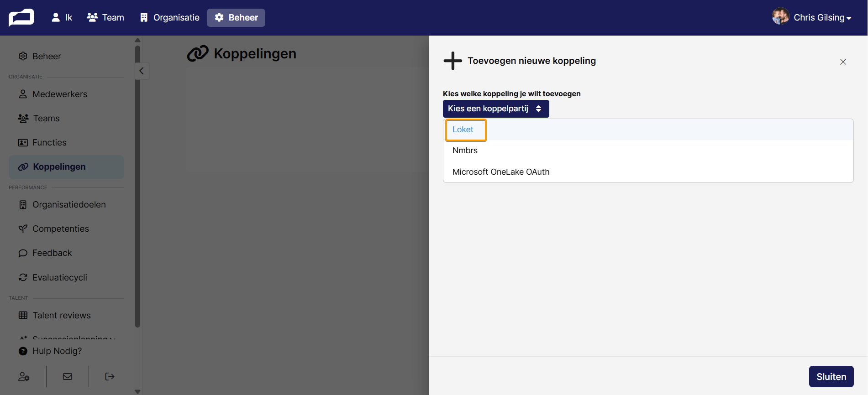Collapse the sidebar with the chevron
The width and height of the screenshot is (868, 395).
click(142, 71)
